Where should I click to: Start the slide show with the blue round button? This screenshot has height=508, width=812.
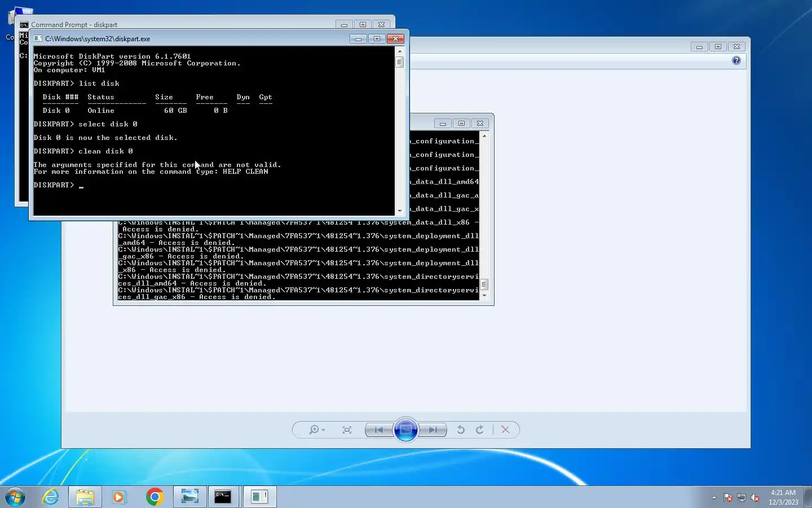pos(406,430)
